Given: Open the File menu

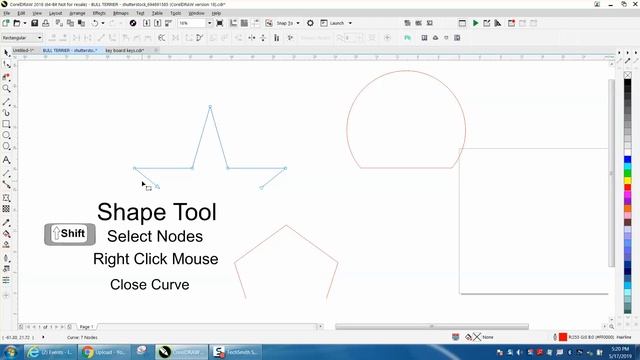Looking at the screenshot, I should coord(7,13).
